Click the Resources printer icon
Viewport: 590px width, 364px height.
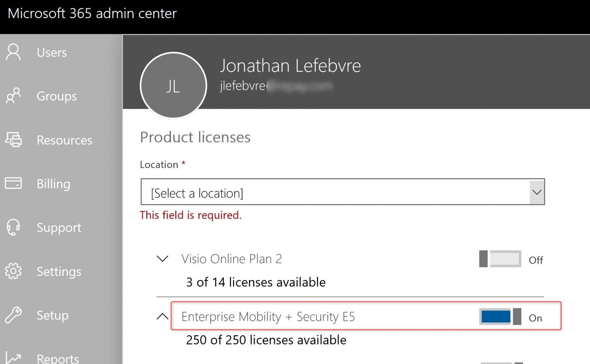point(13,140)
